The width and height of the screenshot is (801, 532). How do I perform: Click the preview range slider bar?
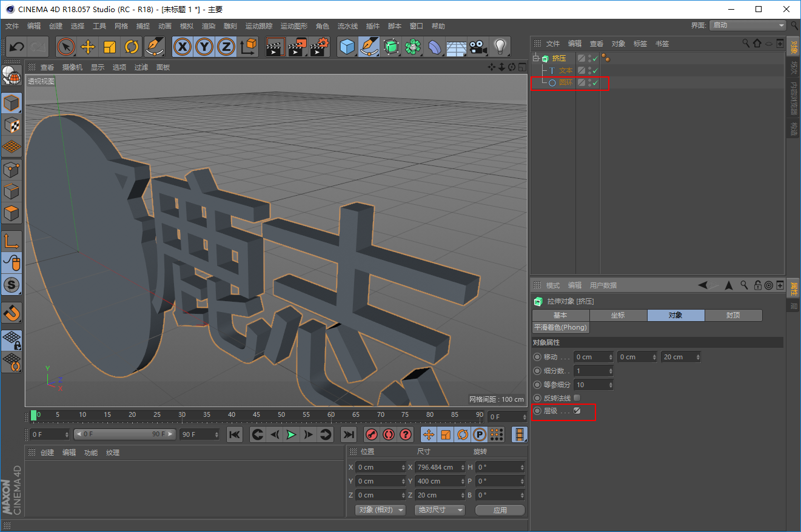click(x=125, y=434)
